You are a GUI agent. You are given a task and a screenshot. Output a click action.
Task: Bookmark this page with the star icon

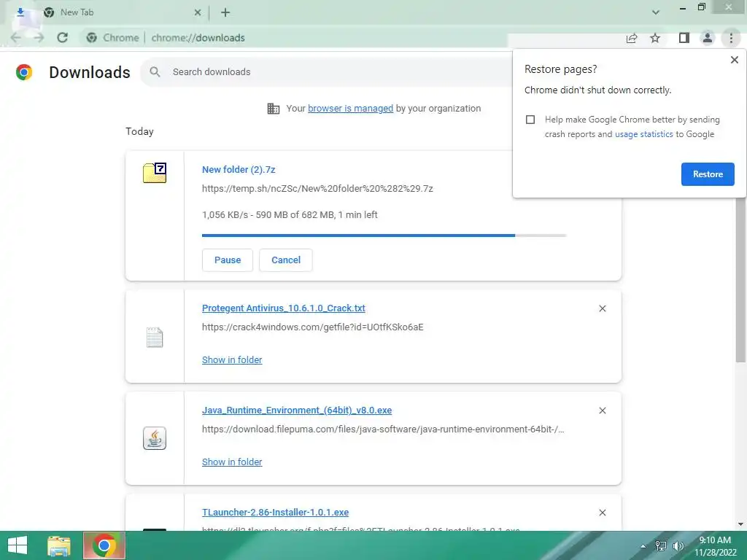[655, 38]
